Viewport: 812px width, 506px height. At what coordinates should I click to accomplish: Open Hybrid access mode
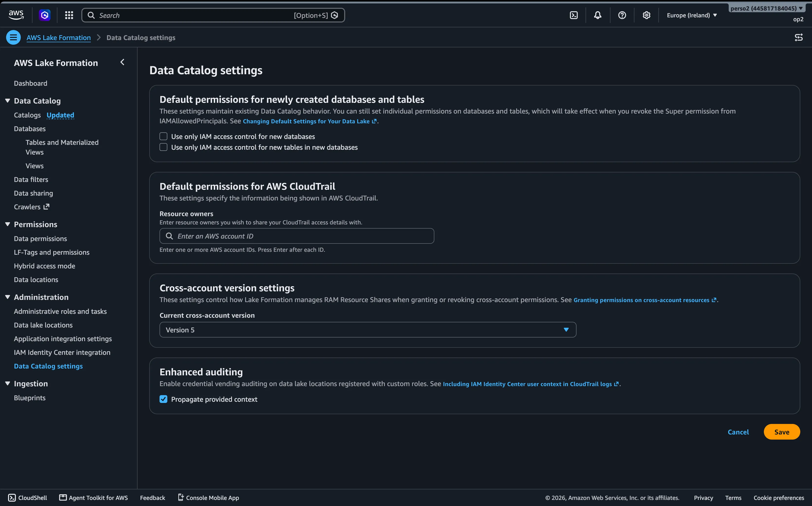pyautogui.click(x=44, y=266)
